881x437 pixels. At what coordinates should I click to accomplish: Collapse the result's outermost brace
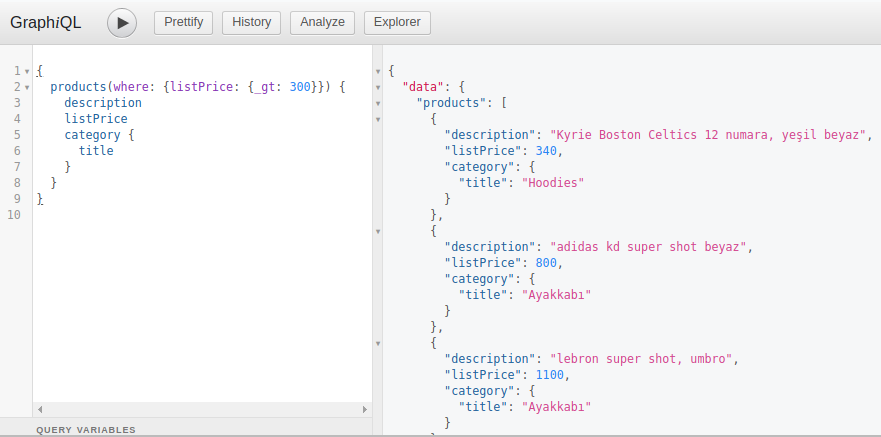click(377, 72)
